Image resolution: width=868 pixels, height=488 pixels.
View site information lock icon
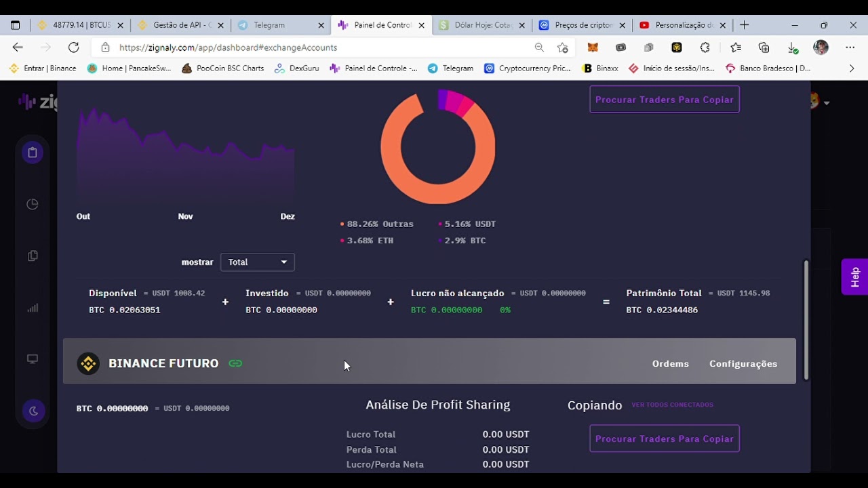coord(105,47)
